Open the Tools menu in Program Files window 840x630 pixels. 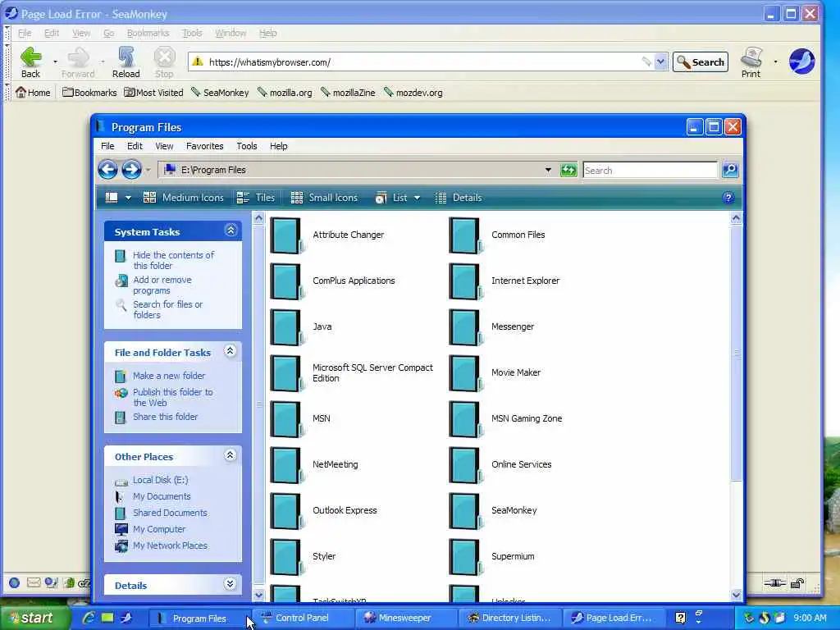[246, 146]
